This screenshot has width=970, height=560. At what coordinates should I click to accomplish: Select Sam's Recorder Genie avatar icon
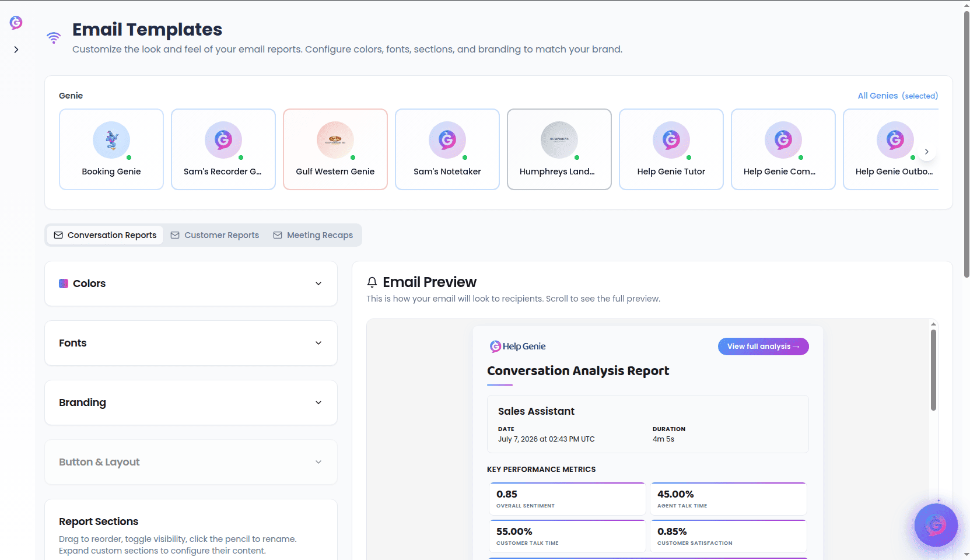pyautogui.click(x=223, y=140)
